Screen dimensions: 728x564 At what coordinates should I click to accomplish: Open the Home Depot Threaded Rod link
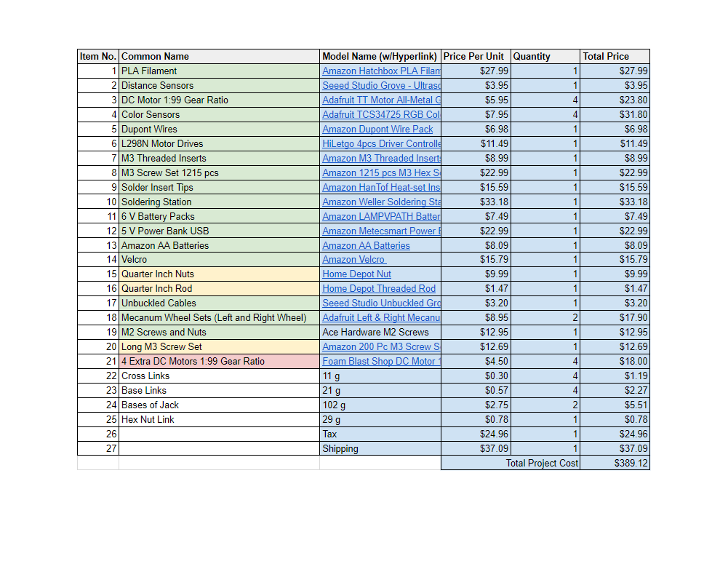tap(379, 288)
